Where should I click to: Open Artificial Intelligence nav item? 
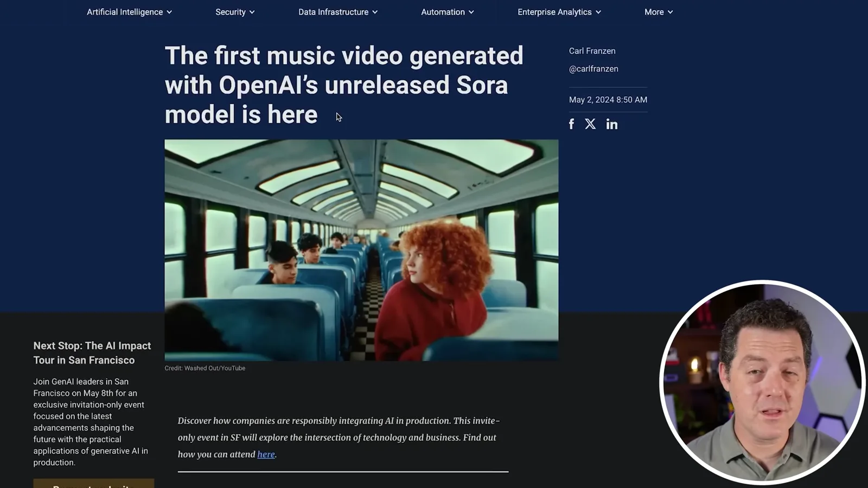125,12
